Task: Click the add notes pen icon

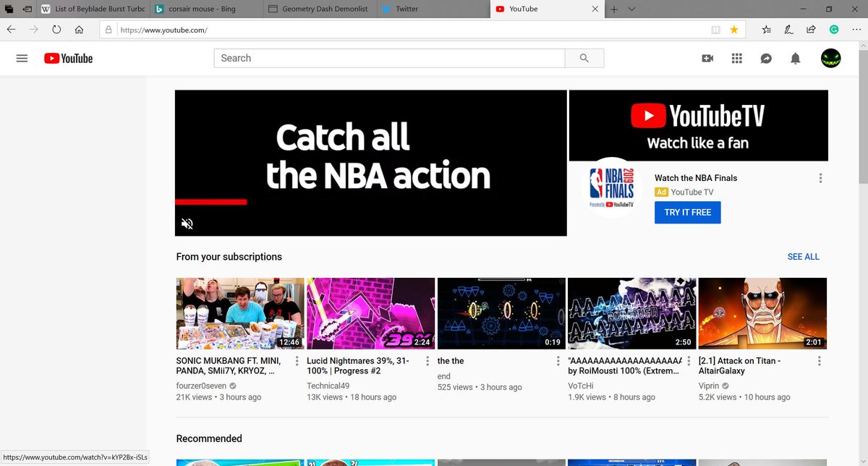Action: 789,30
